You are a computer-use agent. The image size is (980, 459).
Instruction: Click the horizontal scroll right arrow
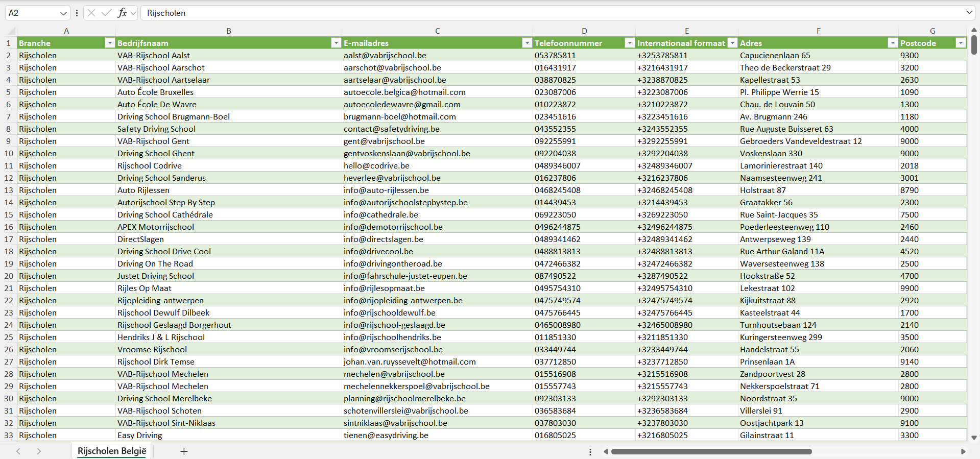coord(963,451)
